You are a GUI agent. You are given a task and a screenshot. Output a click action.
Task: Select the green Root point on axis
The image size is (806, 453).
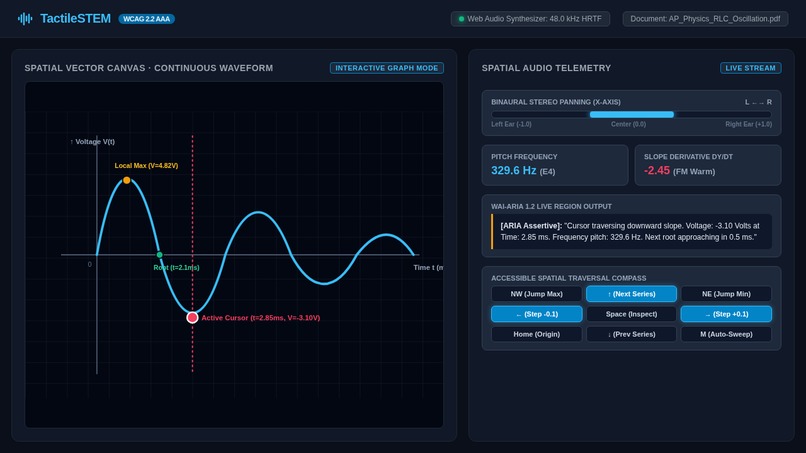coord(159,255)
